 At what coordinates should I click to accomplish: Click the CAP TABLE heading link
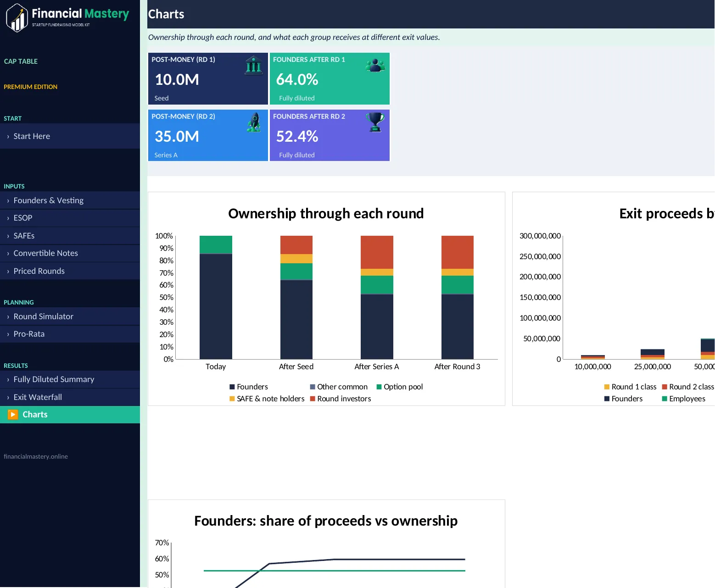coord(21,61)
